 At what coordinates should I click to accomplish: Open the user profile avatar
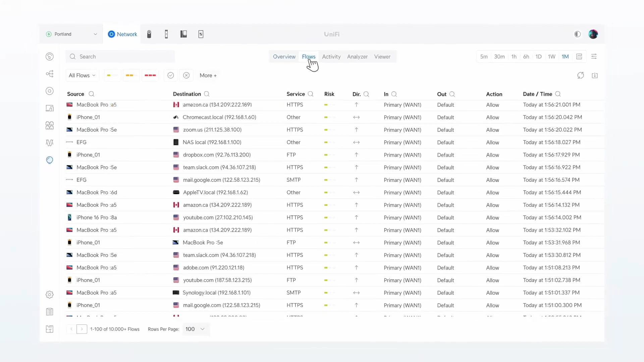(593, 34)
